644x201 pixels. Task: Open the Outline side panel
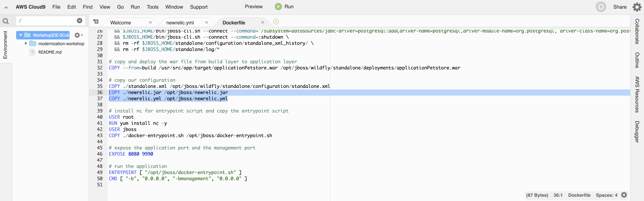pos(637,60)
